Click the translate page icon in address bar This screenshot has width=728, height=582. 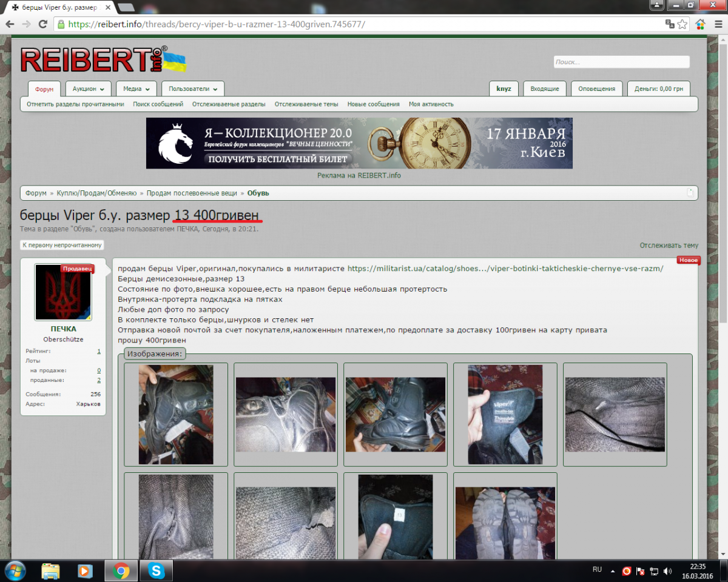(670, 24)
